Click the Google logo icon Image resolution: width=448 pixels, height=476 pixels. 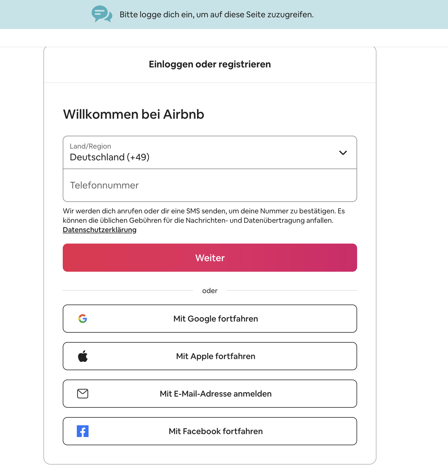pos(83,319)
